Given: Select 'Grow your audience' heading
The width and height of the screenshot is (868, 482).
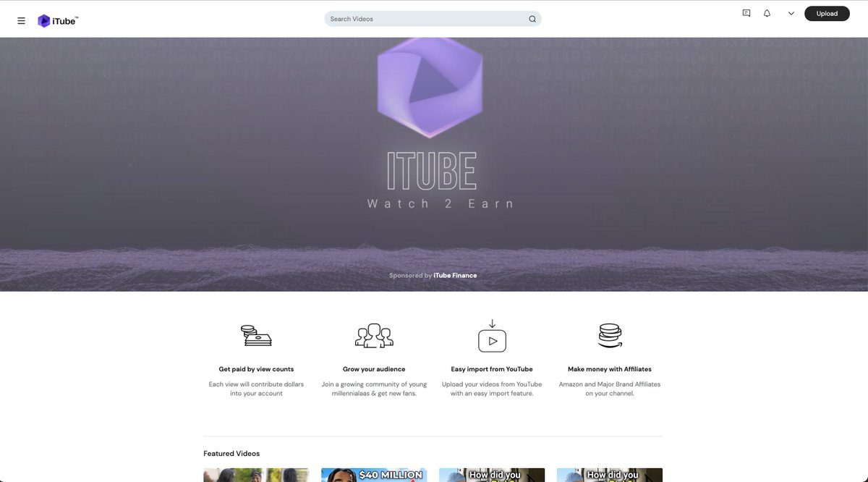Looking at the screenshot, I should coord(374,369).
